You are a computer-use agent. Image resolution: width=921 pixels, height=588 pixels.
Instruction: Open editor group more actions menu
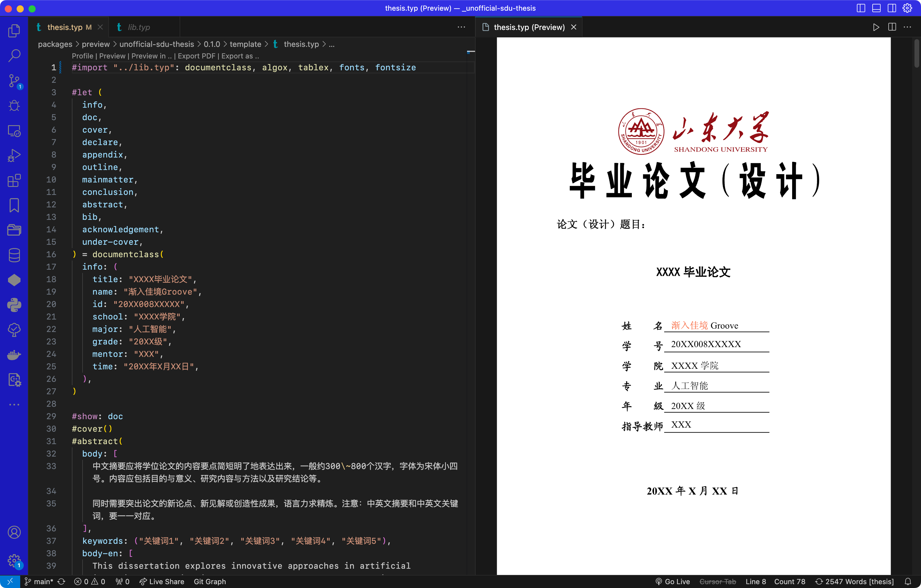[x=461, y=27]
